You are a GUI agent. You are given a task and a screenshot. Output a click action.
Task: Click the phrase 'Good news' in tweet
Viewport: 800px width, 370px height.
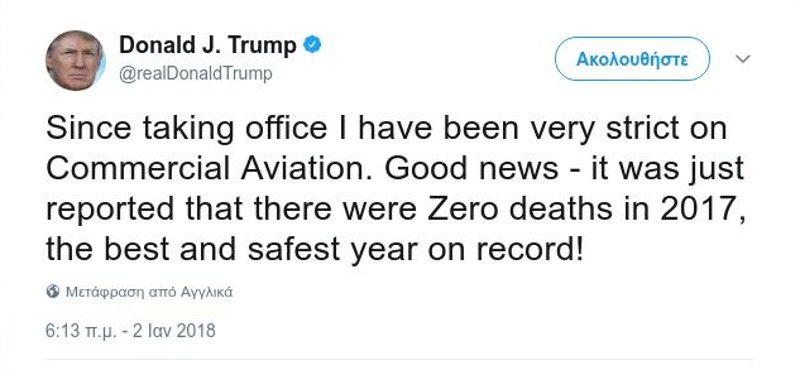point(471,168)
